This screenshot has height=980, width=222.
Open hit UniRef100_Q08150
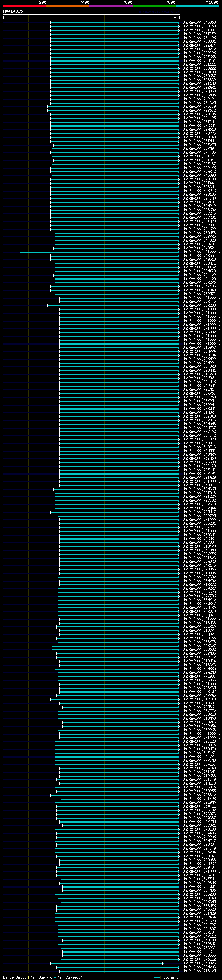tap(199, 26)
